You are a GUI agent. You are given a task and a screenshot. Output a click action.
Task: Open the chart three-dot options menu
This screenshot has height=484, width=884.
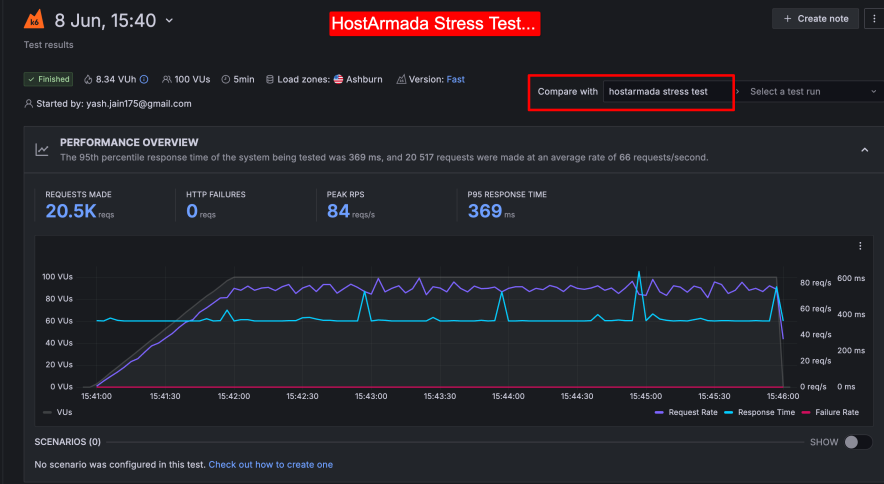[860, 246]
